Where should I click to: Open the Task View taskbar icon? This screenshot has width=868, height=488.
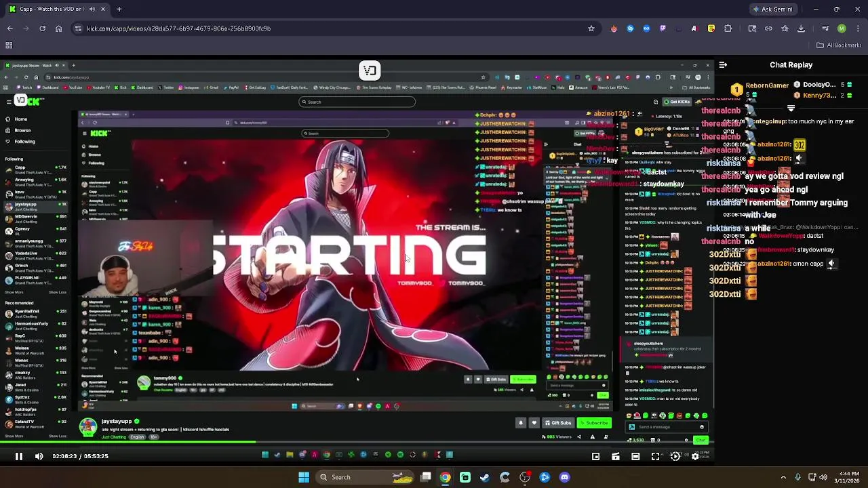pos(425,477)
